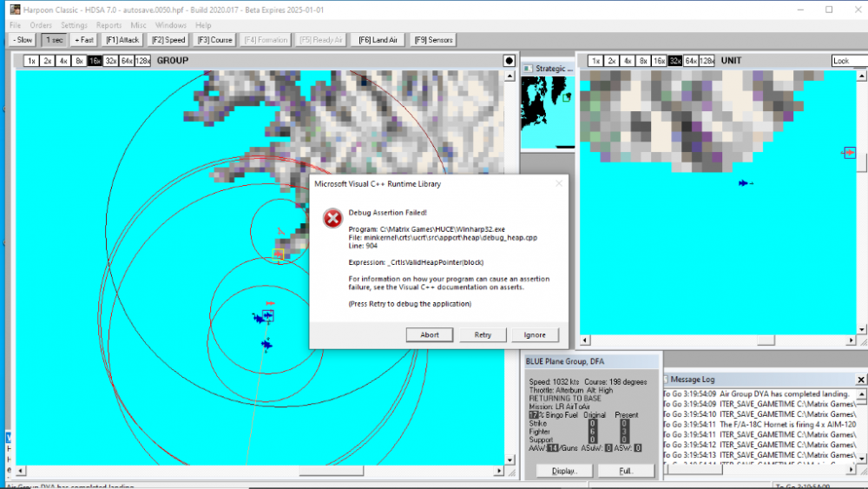Click the [F6] Land Air button
This screenshot has height=489, width=868.
click(x=378, y=40)
